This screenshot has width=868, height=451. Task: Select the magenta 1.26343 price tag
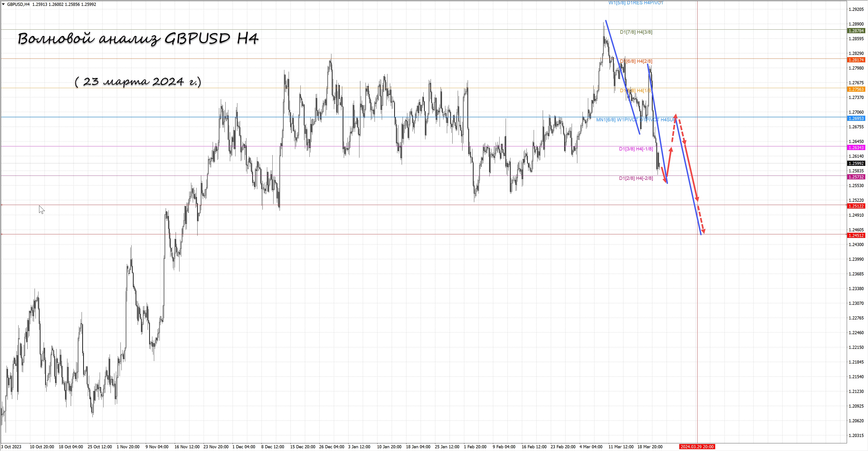856,148
